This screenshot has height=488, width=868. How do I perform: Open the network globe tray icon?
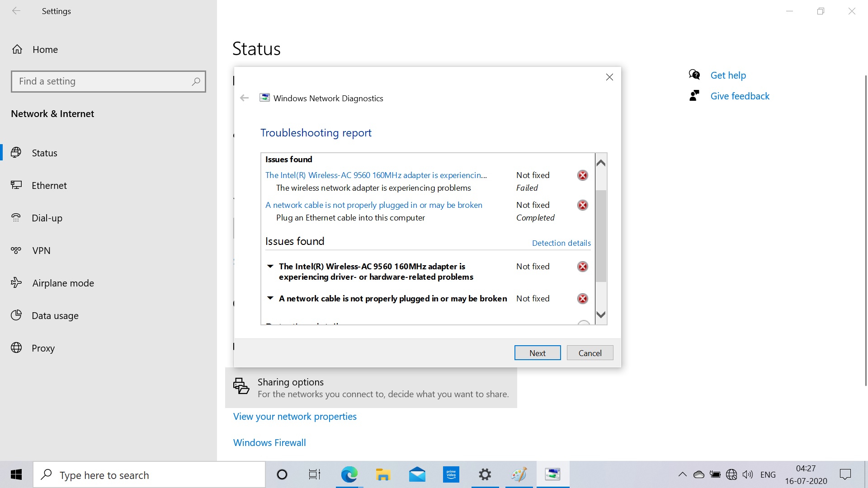click(731, 474)
